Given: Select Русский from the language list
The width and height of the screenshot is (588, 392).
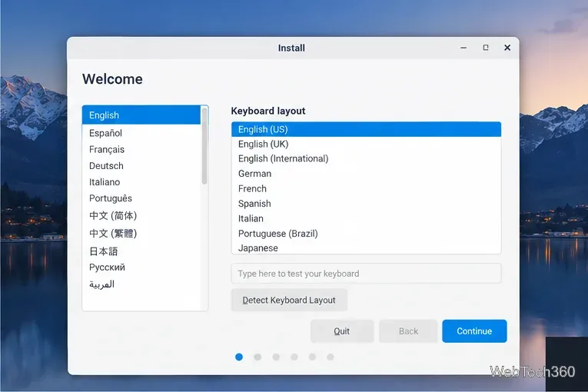Looking at the screenshot, I should point(141,267).
